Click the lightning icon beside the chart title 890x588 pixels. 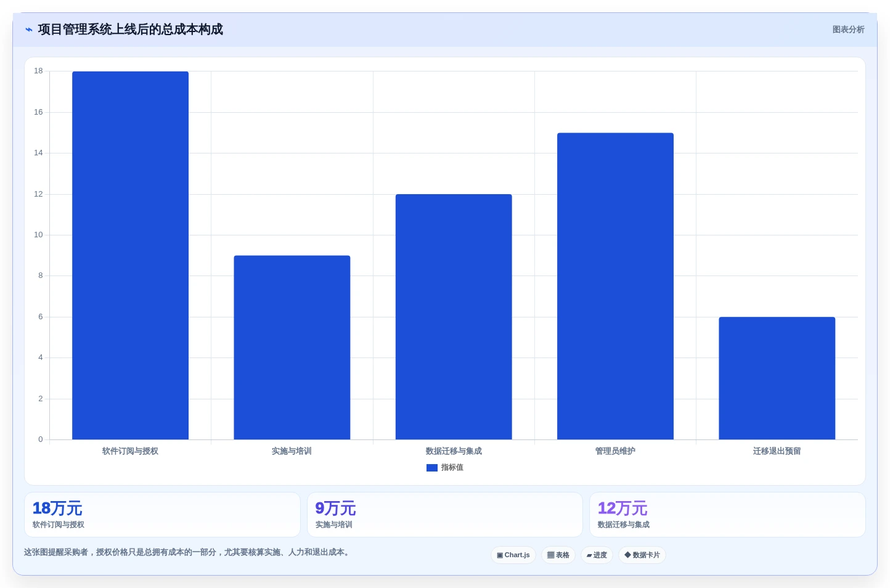point(29,30)
